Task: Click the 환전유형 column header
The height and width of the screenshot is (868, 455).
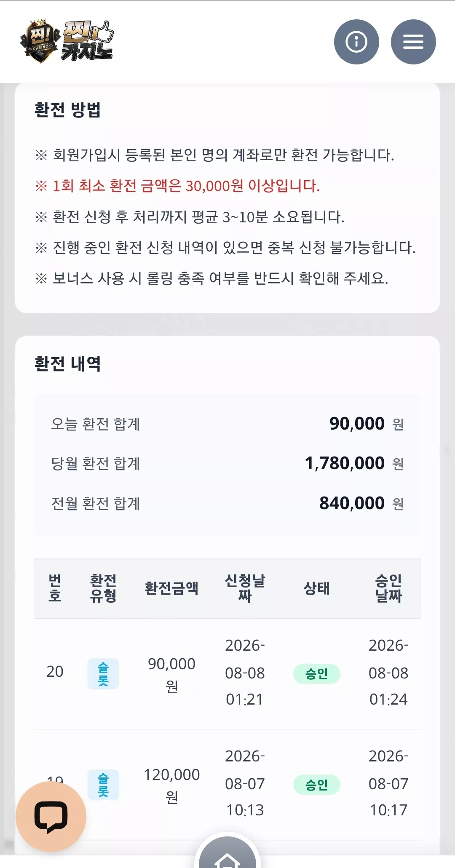Action: click(103, 588)
